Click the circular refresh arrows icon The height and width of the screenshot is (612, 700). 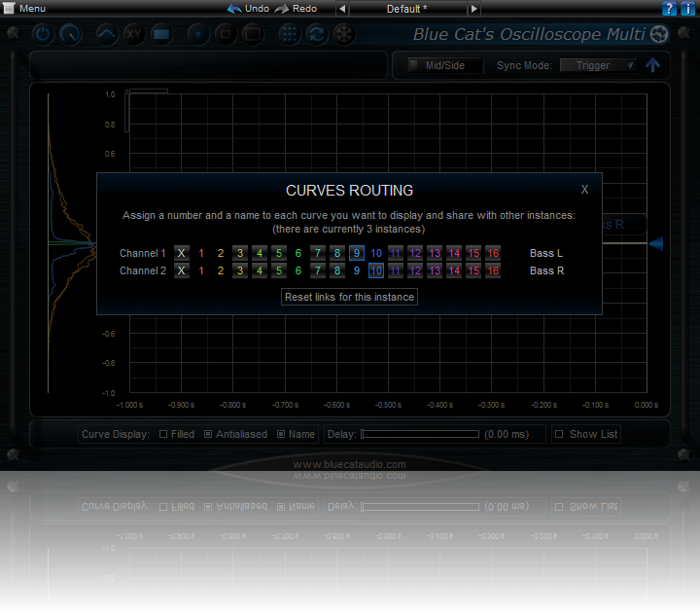[316, 34]
